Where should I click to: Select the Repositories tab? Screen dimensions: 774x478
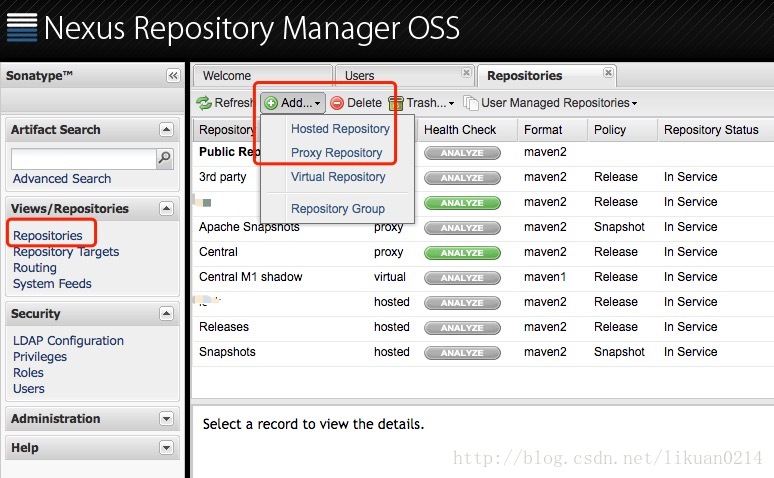coord(546,76)
